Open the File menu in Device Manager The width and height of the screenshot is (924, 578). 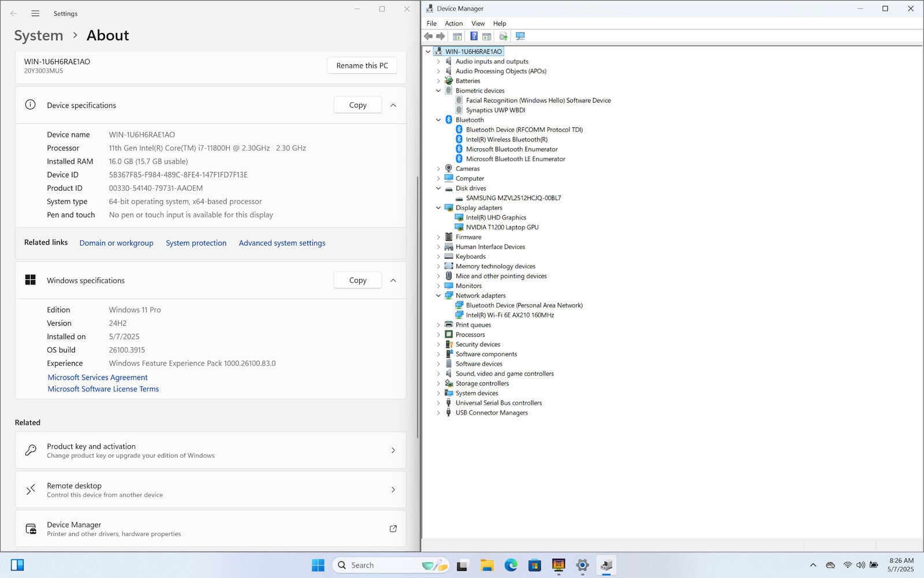[x=431, y=24]
